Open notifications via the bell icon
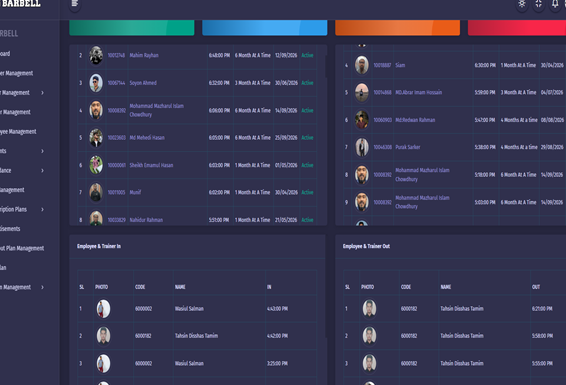The image size is (566, 385). point(555,4)
